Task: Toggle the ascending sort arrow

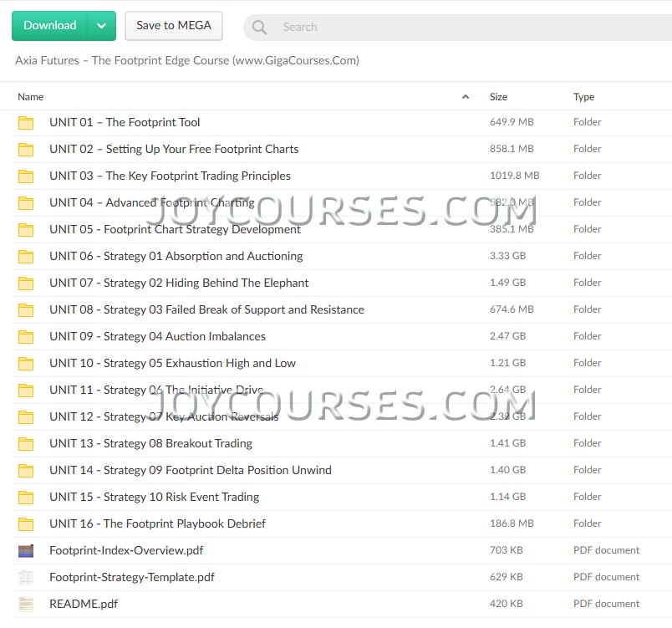Action: [466, 97]
